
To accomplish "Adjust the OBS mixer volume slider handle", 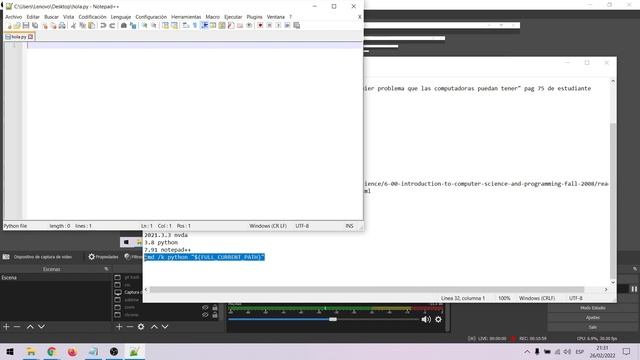I will (333, 319).
